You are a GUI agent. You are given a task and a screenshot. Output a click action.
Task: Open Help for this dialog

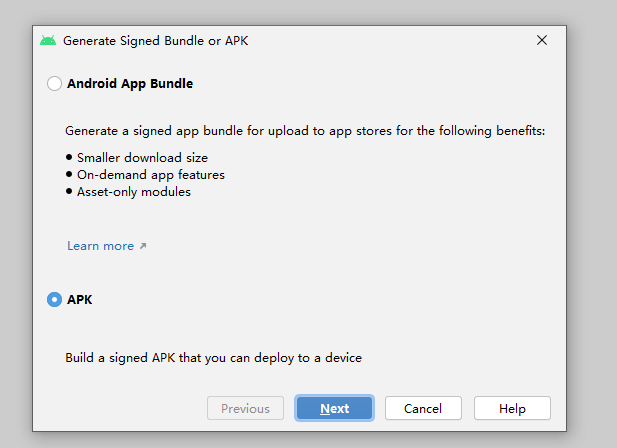pyautogui.click(x=512, y=408)
